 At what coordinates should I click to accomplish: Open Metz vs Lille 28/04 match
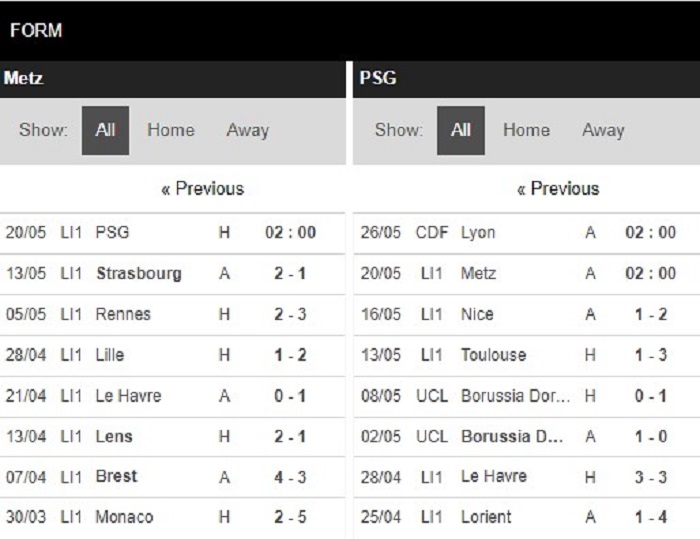click(x=172, y=355)
